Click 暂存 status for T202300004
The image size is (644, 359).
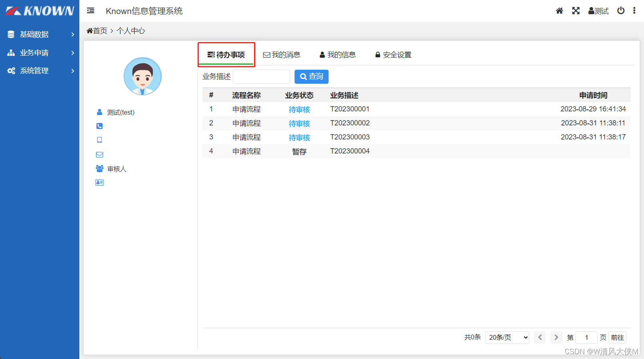point(299,151)
